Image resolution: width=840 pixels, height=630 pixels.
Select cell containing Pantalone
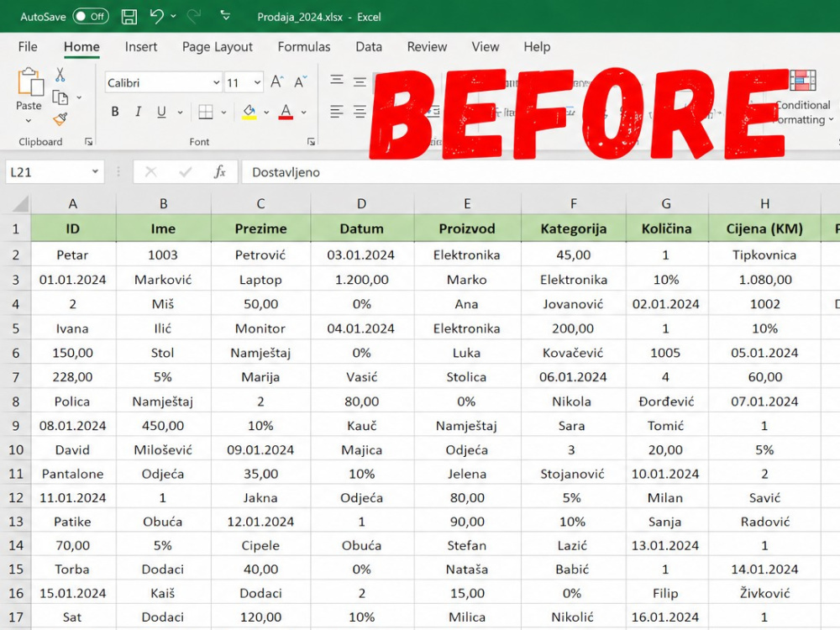tap(73, 474)
